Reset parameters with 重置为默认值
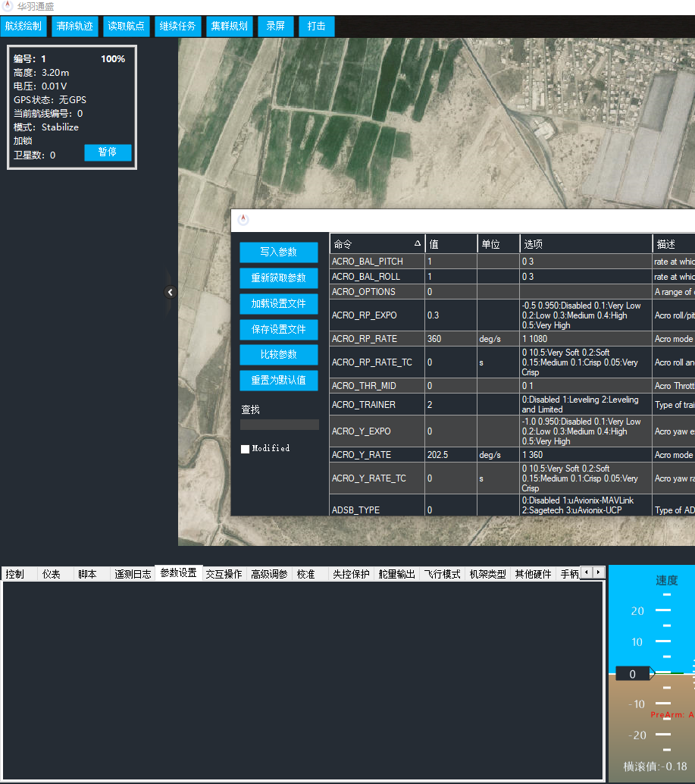695x784 pixels. click(x=279, y=381)
